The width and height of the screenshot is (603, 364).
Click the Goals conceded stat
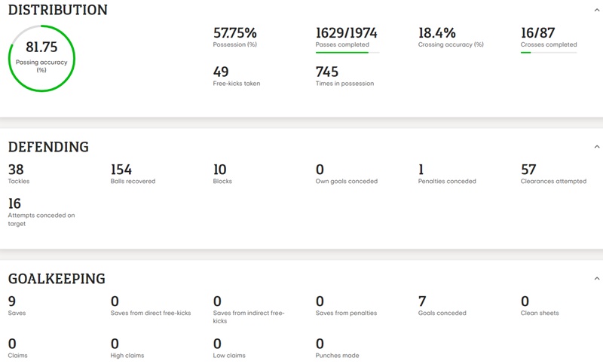click(x=442, y=306)
